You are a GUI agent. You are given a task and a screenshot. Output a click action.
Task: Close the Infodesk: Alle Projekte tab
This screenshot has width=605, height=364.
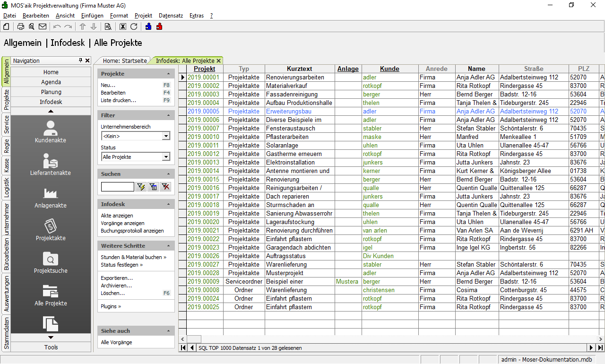coord(218,61)
